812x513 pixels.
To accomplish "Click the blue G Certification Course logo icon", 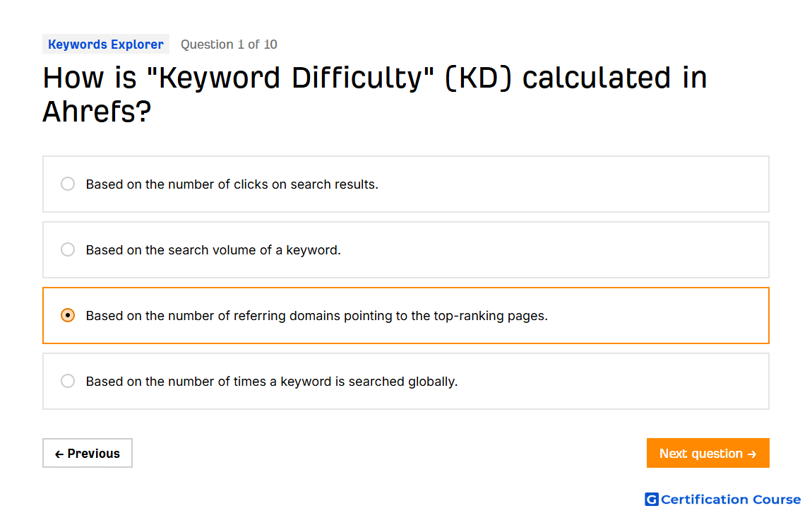I will pos(651,499).
